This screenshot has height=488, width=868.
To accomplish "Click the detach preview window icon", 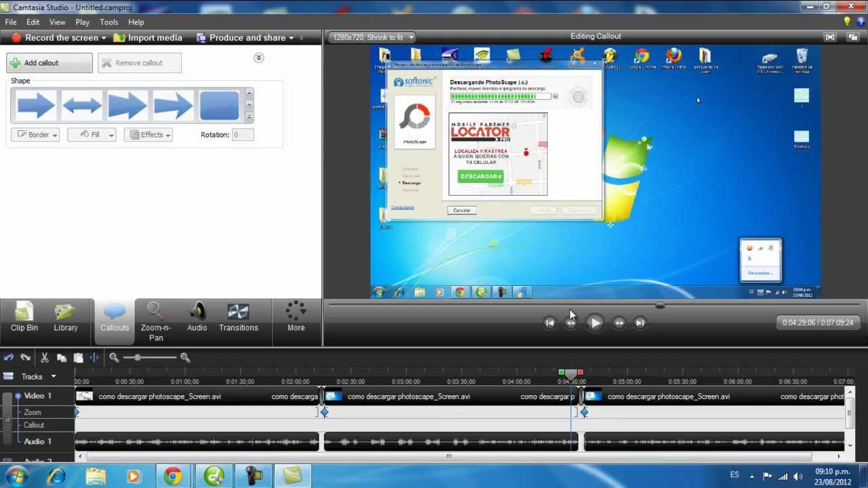I will coord(854,37).
